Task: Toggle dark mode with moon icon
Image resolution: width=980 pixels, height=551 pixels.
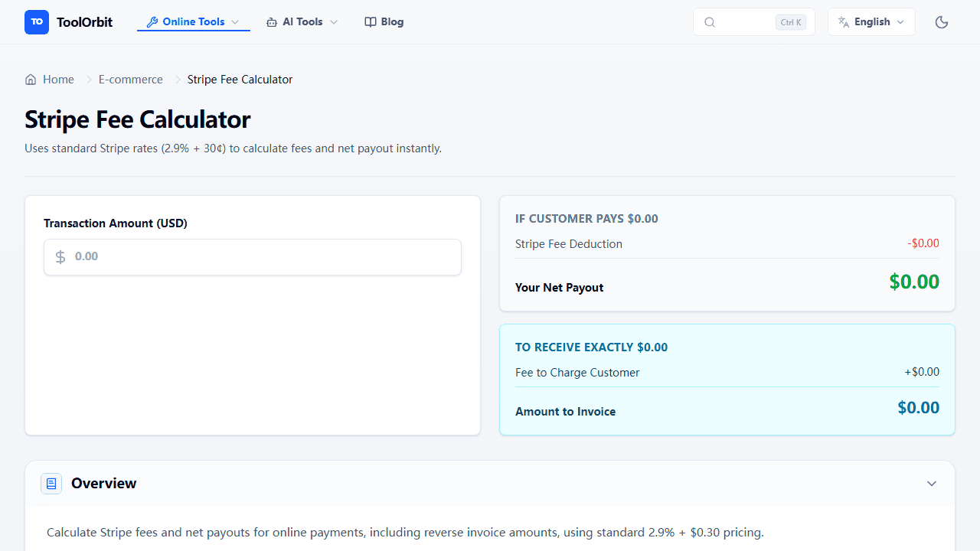Action: point(942,22)
